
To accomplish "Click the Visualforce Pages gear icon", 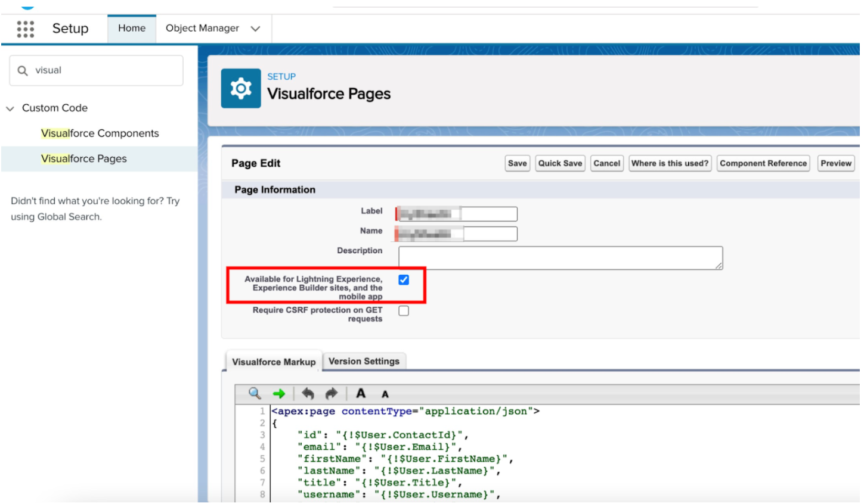I will pyautogui.click(x=241, y=88).
